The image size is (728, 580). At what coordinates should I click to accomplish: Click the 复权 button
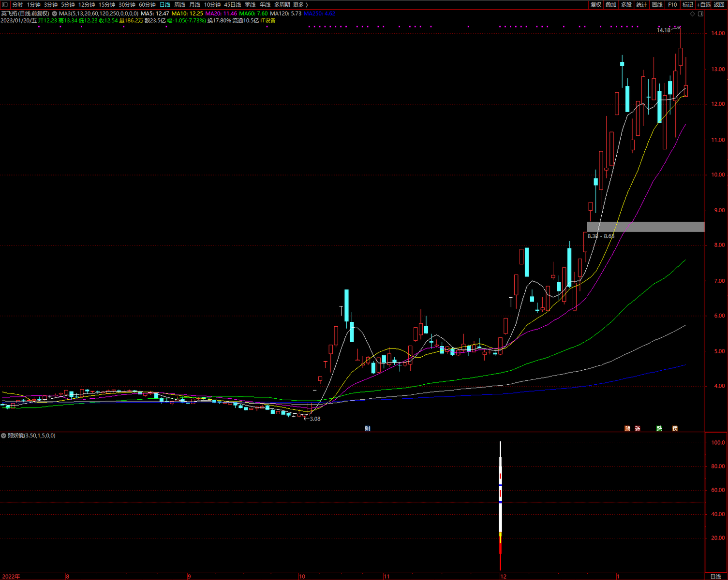point(595,5)
